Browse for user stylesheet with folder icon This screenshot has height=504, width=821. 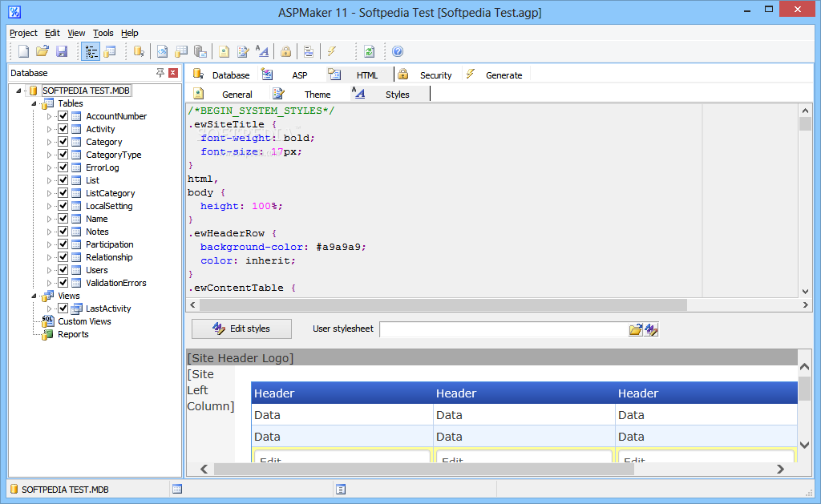click(636, 329)
